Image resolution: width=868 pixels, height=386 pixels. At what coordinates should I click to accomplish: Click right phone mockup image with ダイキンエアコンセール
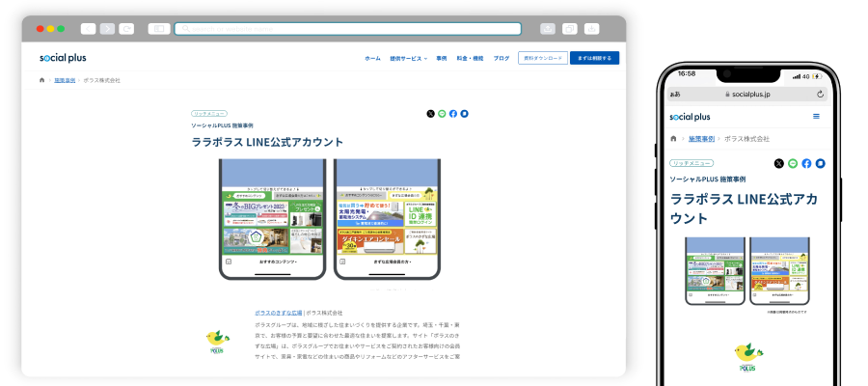(387, 219)
